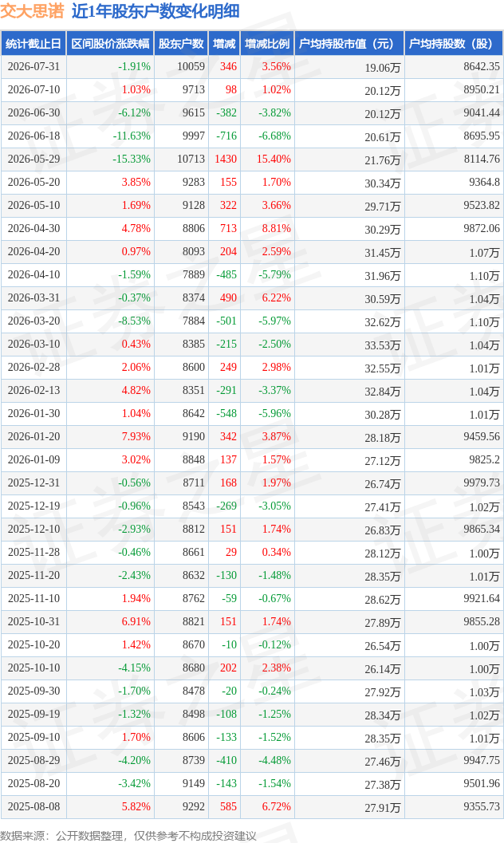Click the 股东户数 column header
This screenshot has width=504, height=843.
[181, 44]
